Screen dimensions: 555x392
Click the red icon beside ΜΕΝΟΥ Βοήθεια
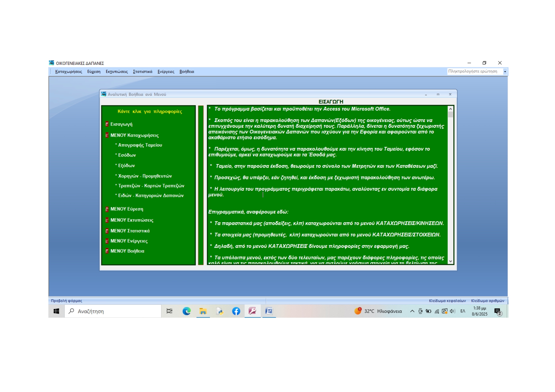point(107,251)
